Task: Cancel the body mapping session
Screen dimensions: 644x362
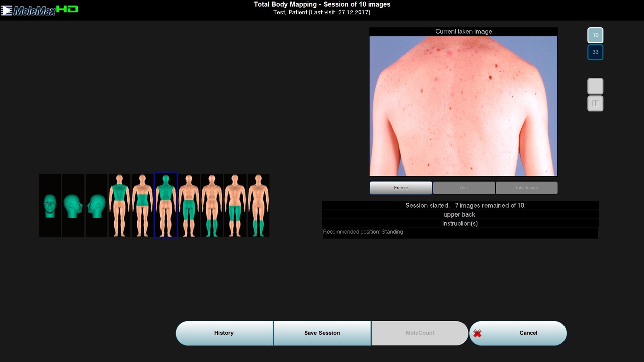Action: (518, 333)
